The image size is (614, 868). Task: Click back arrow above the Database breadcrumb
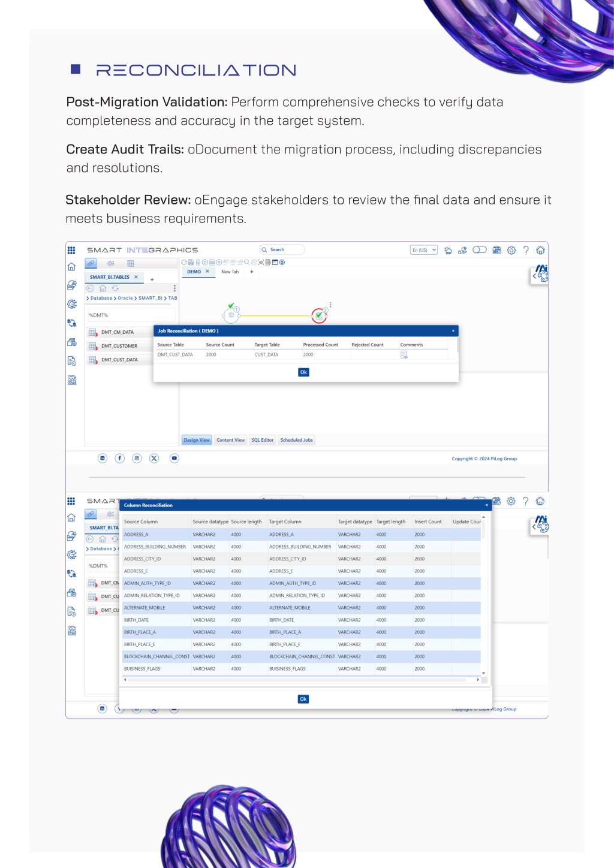click(x=90, y=288)
